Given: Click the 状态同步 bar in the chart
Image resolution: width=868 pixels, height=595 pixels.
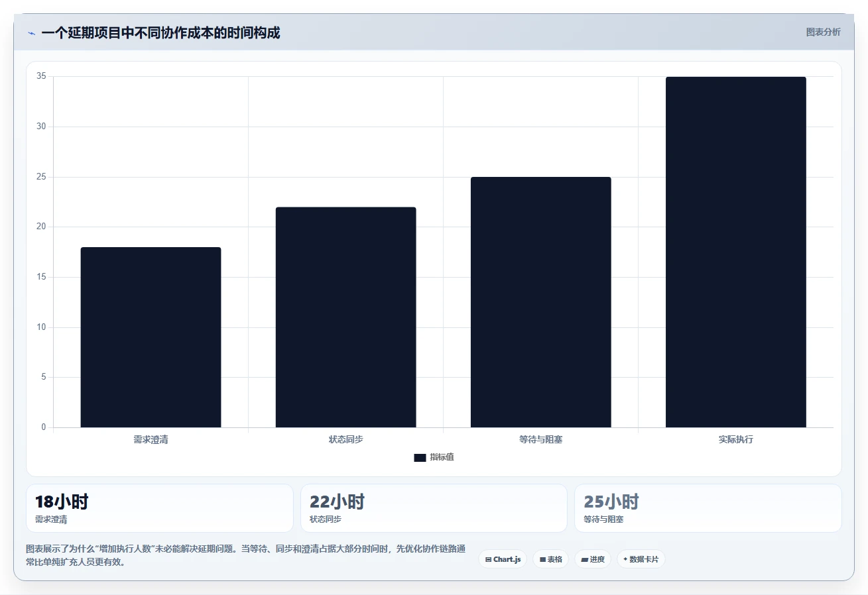Looking at the screenshot, I should tap(345, 317).
